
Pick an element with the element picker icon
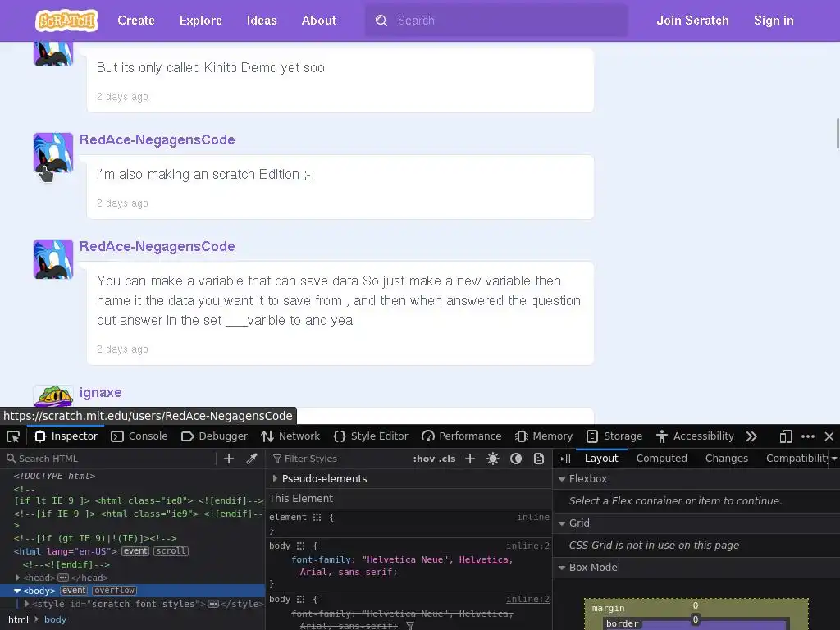pos(13,436)
